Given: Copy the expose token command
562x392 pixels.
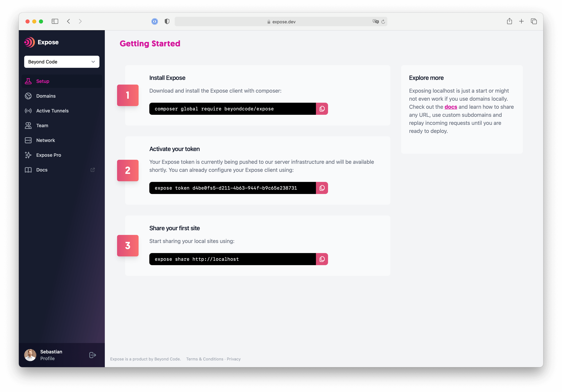Looking at the screenshot, I should coord(322,188).
